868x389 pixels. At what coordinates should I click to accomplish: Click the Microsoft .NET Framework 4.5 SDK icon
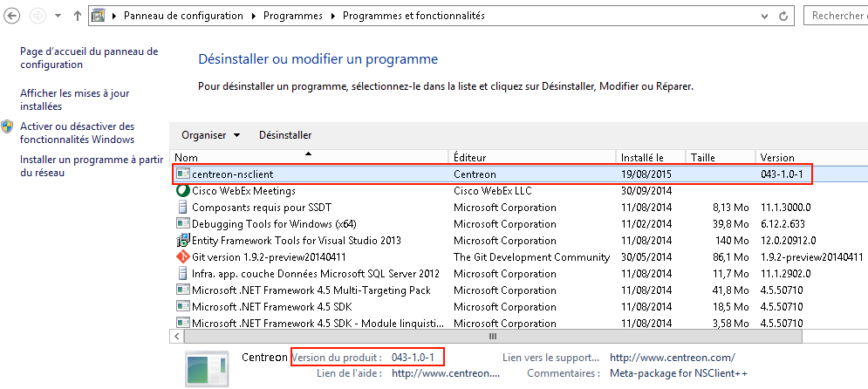tap(182, 306)
